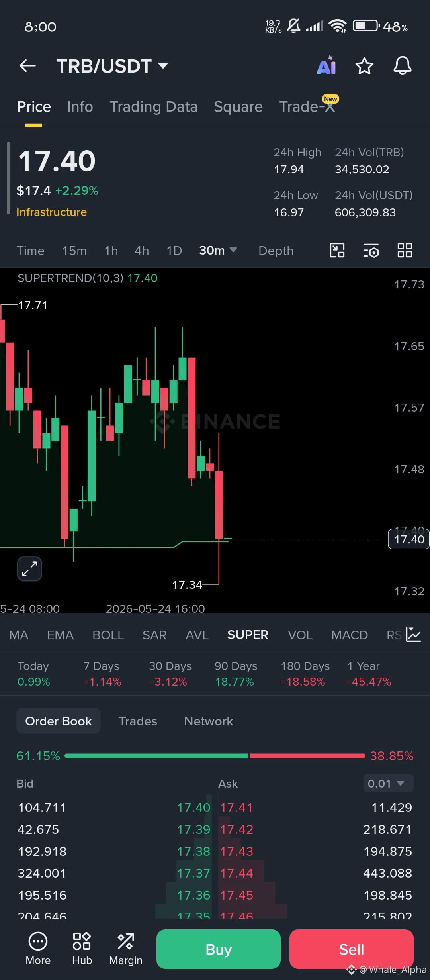Toggle the SUPER indicator
The image size is (430, 980).
248,635
